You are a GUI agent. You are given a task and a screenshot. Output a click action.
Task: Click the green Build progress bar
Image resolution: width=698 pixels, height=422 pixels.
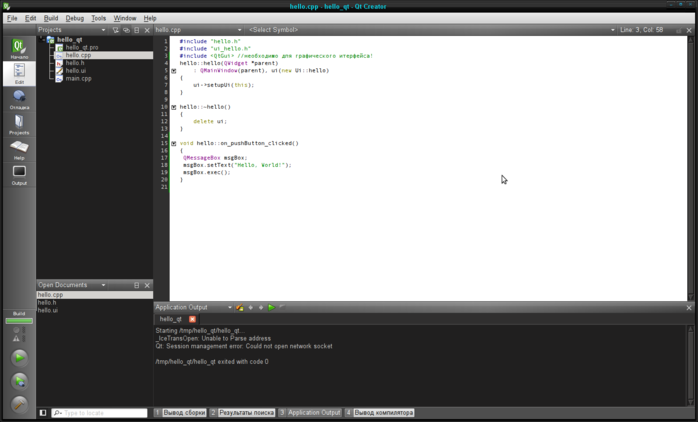[x=19, y=321]
